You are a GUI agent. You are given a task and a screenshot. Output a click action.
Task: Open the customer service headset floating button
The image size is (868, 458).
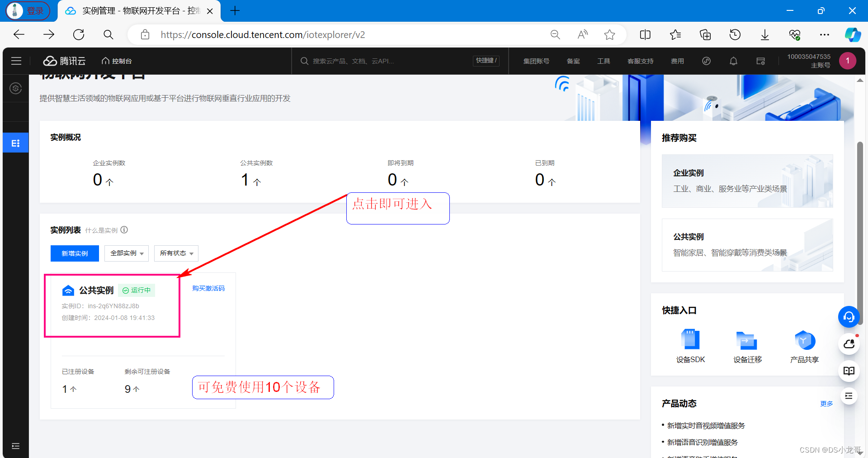click(x=849, y=317)
